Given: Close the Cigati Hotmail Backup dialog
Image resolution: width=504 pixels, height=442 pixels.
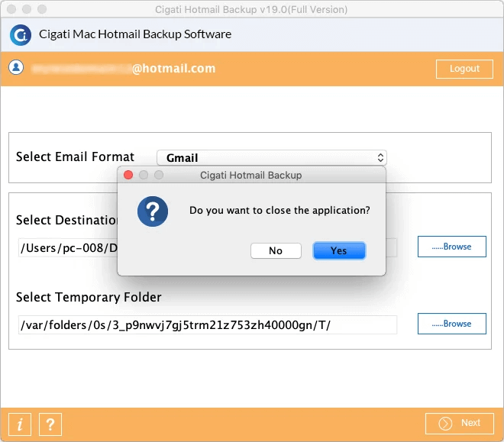Looking at the screenshot, I should 128,175.
